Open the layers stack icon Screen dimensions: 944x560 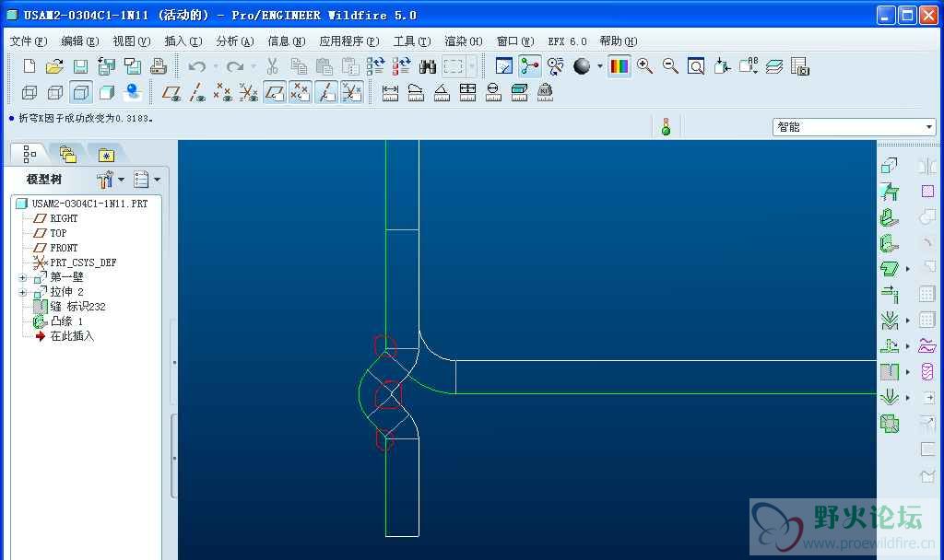[x=774, y=65]
